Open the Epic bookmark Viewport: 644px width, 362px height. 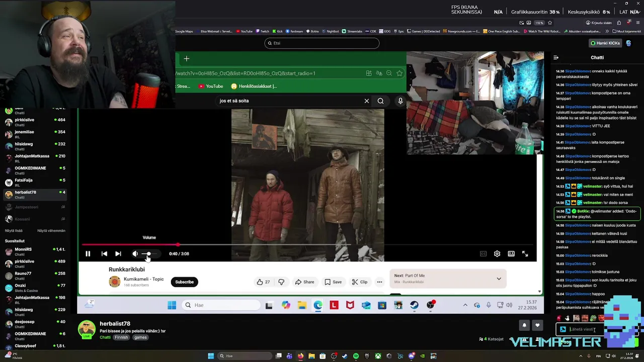click(x=399, y=31)
